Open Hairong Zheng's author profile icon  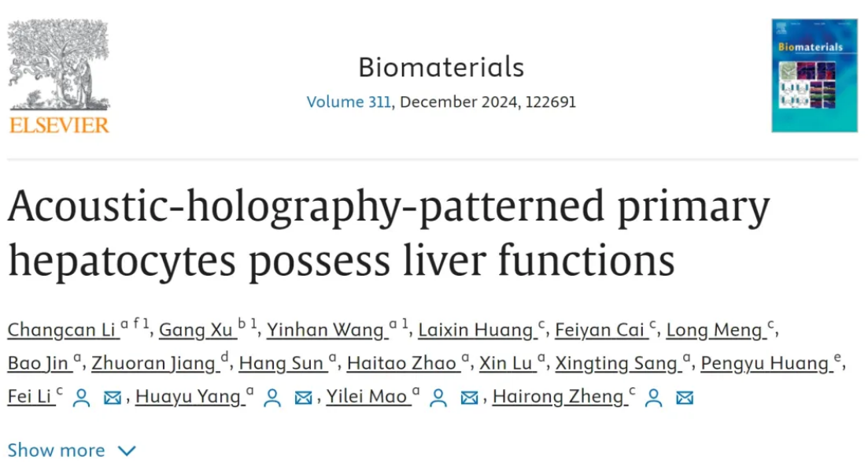pos(654,398)
